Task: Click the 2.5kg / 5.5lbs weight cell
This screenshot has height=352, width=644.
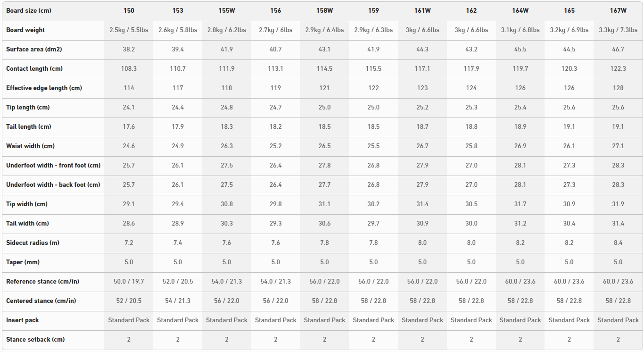Action: (129, 30)
